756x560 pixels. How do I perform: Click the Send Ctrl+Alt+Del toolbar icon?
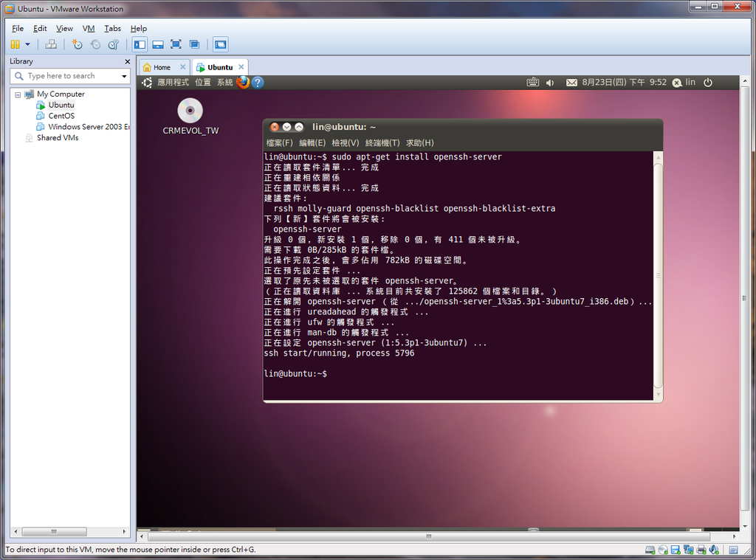click(x=51, y=44)
